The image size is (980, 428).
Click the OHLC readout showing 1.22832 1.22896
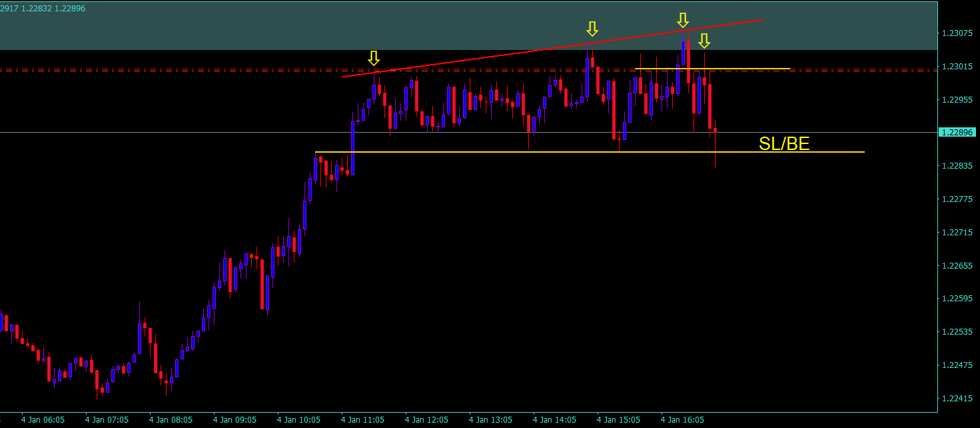tap(43, 8)
